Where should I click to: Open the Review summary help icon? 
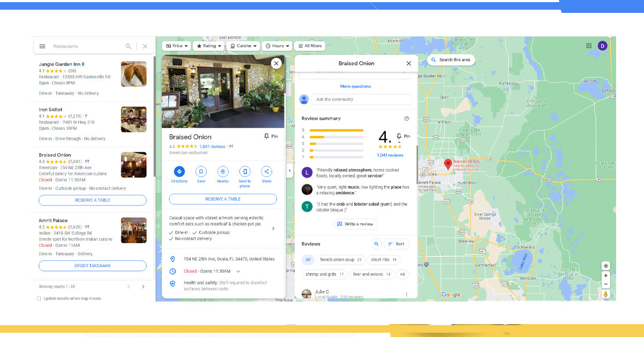pos(406,119)
